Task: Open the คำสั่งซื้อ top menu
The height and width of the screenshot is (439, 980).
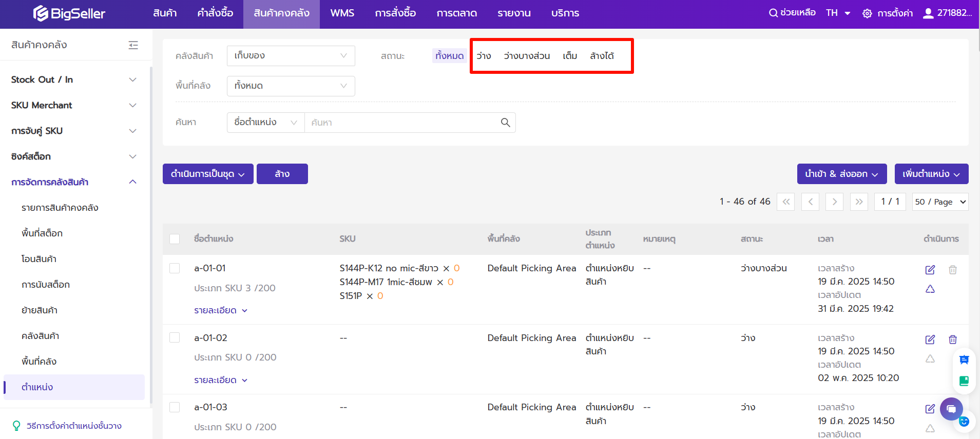Action: click(215, 13)
